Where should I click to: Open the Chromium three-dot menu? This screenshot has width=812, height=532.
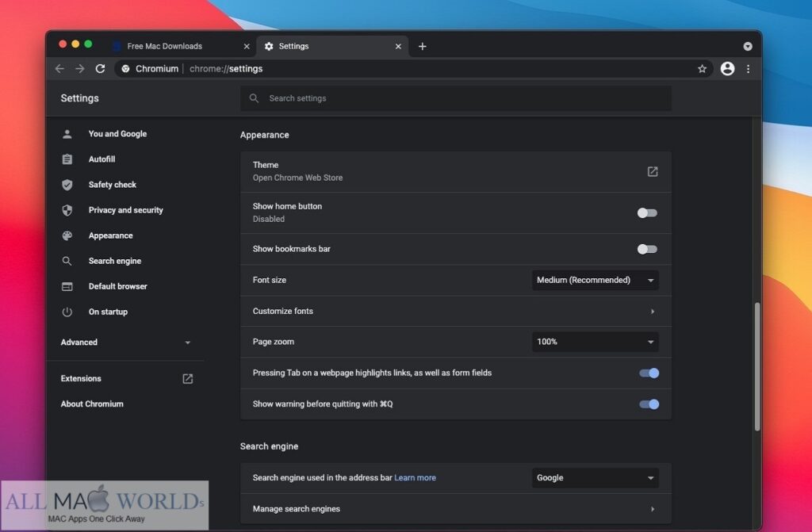(x=748, y=68)
